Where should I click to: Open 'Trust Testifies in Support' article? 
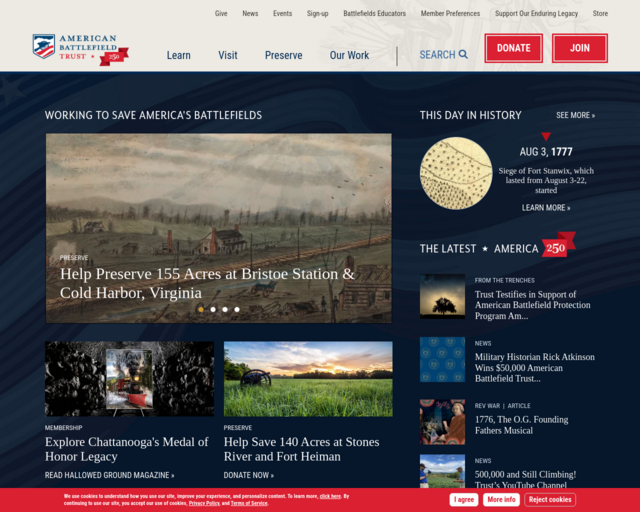[x=533, y=305]
